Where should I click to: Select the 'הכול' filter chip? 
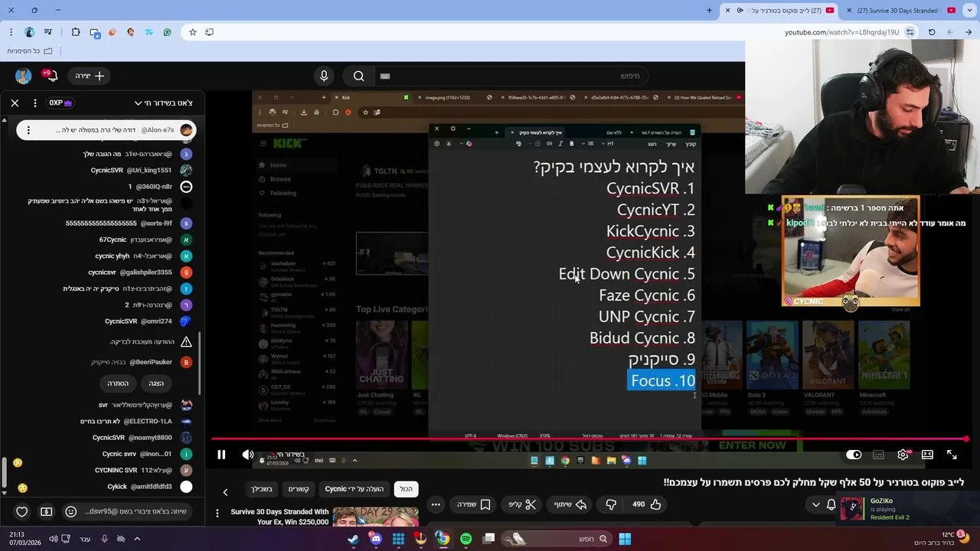(406, 489)
